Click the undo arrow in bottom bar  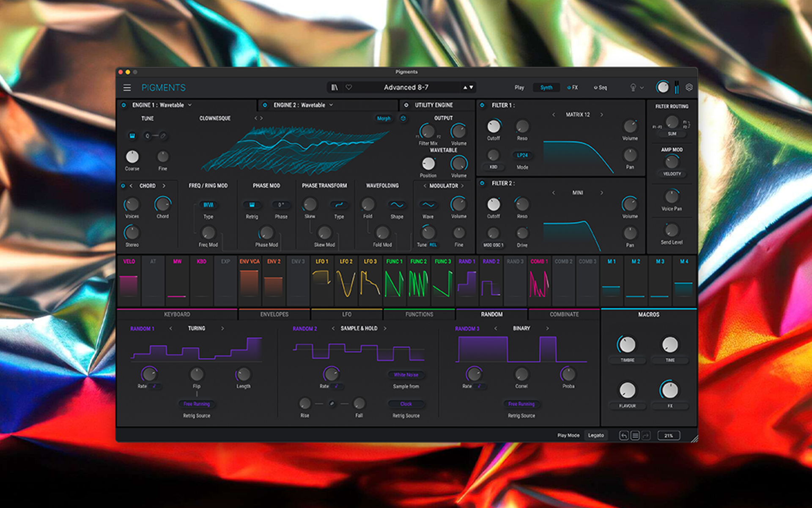point(624,436)
